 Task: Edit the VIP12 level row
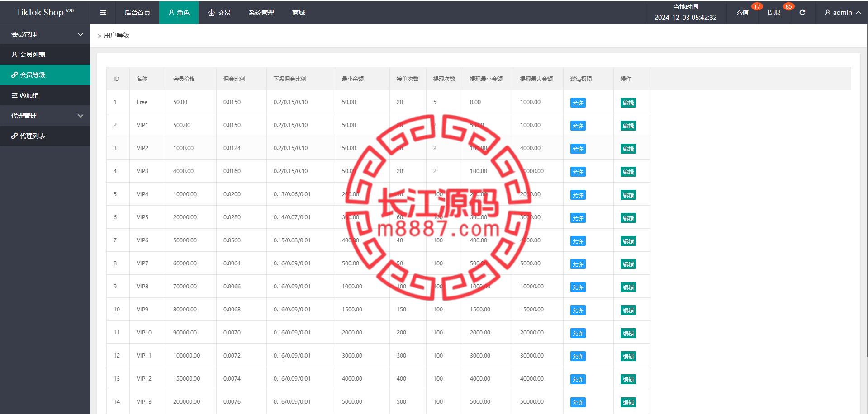[628, 379]
